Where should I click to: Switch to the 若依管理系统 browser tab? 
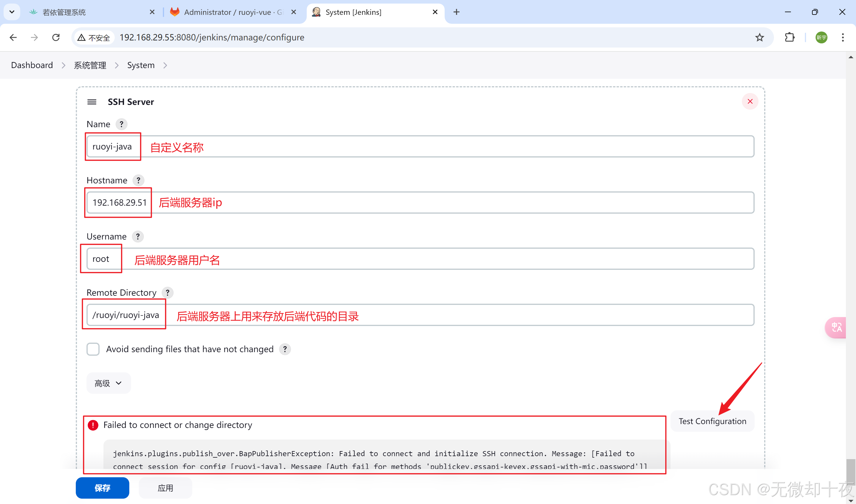pos(64,12)
